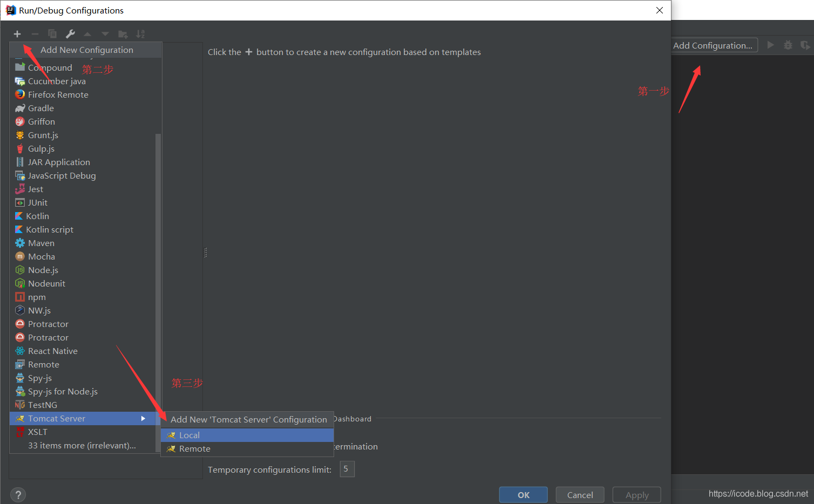Click the move down arrow icon
Viewport: 814px width, 504px height.
coord(105,34)
